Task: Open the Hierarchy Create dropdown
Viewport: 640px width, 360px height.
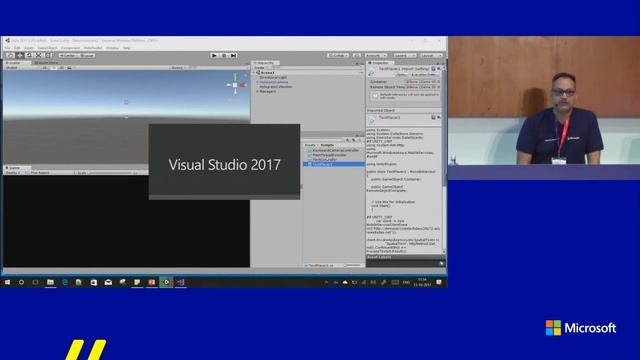Action: (261, 68)
